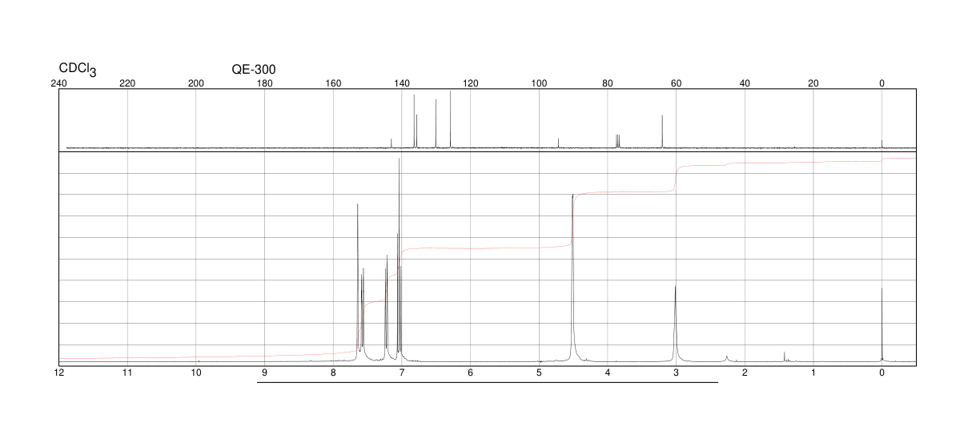The height and width of the screenshot is (423, 980).
Task: Click the carbon peak near 64 ppm
Action: [x=662, y=131]
